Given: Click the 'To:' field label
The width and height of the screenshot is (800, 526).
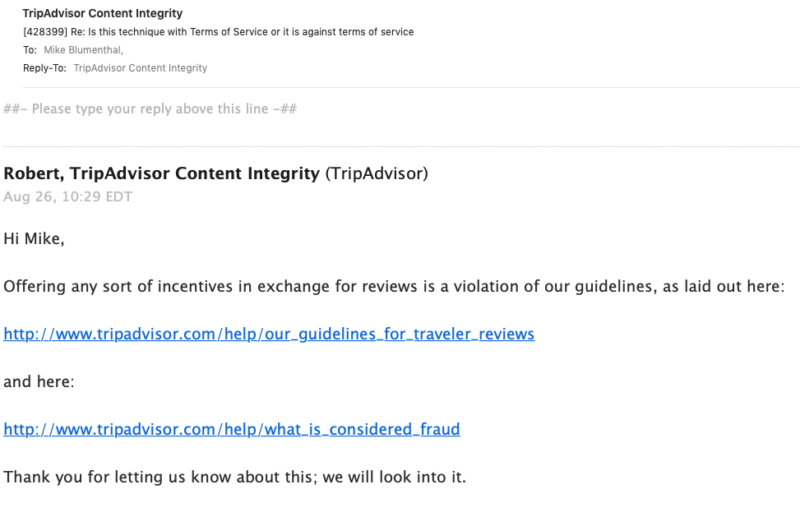Looking at the screenshot, I should pyautogui.click(x=30, y=50).
